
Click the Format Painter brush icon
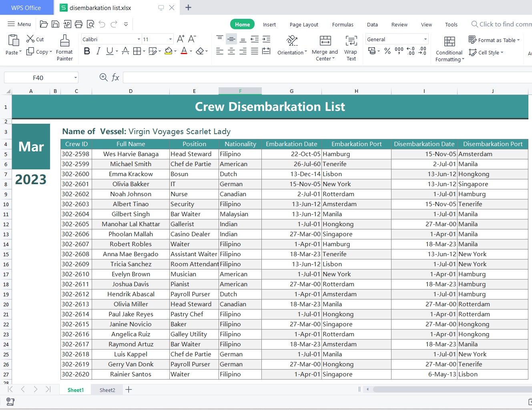[64, 40]
